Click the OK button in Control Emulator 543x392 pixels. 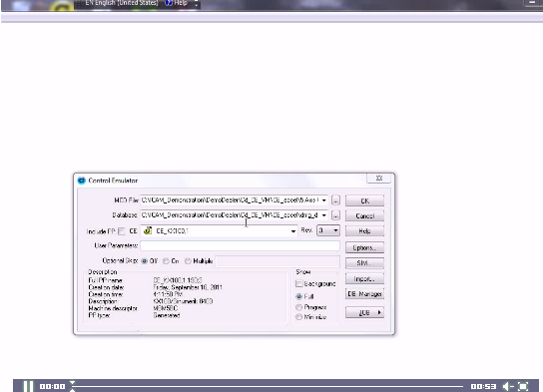click(x=364, y=200)
